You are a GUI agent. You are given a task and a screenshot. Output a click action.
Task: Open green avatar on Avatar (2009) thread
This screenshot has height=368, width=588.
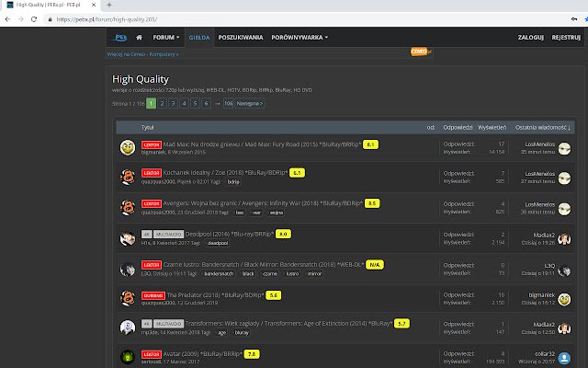coord(128,357)
